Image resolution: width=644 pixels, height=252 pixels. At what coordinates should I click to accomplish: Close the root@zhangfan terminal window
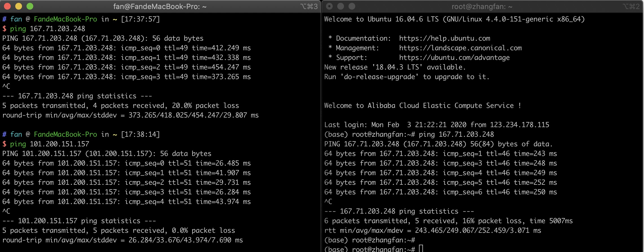tap(329, 6)
